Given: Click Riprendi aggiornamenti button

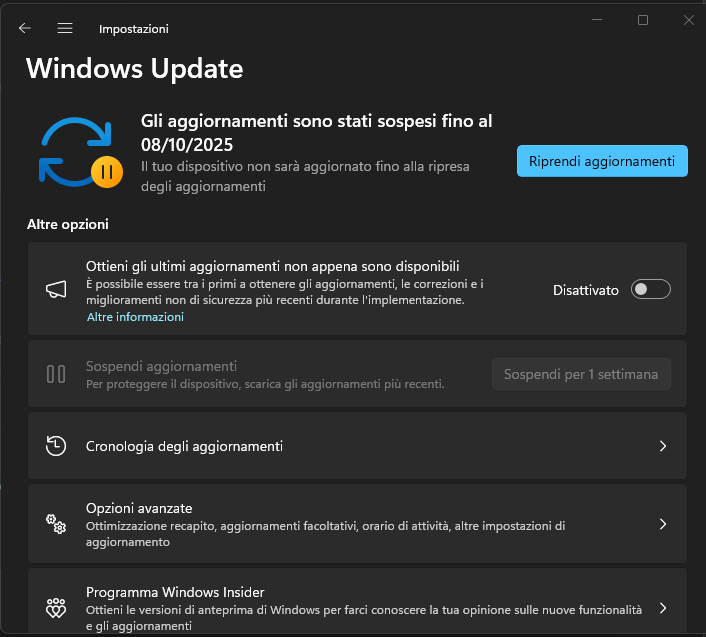Looking at the screenshot, I should [602, 161].
